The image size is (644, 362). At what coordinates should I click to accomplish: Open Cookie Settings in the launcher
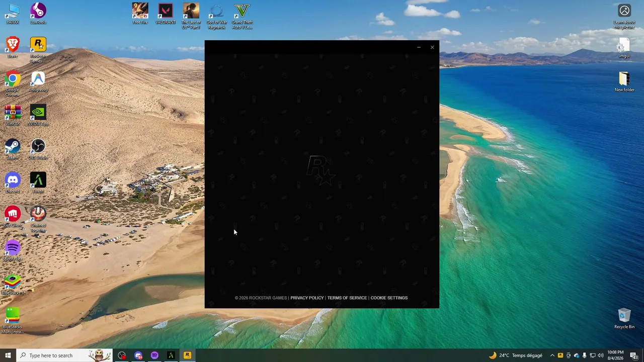(389, 298)
